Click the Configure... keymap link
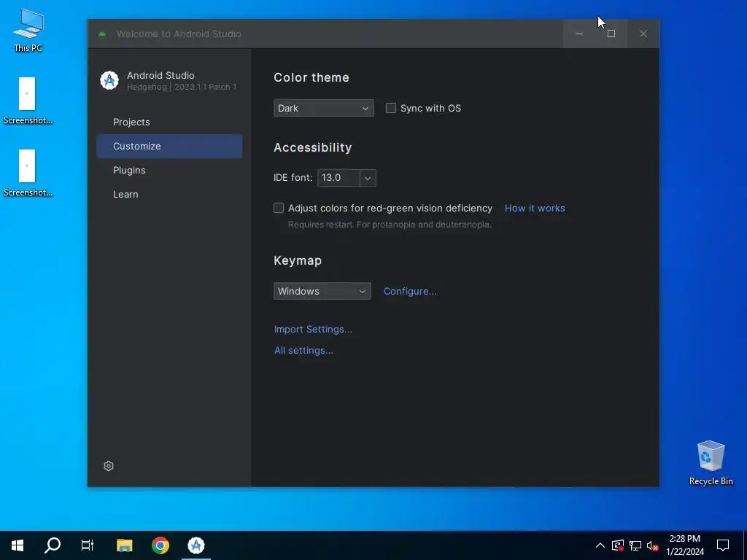Screen dimensions: 747x560 (410, 291)
